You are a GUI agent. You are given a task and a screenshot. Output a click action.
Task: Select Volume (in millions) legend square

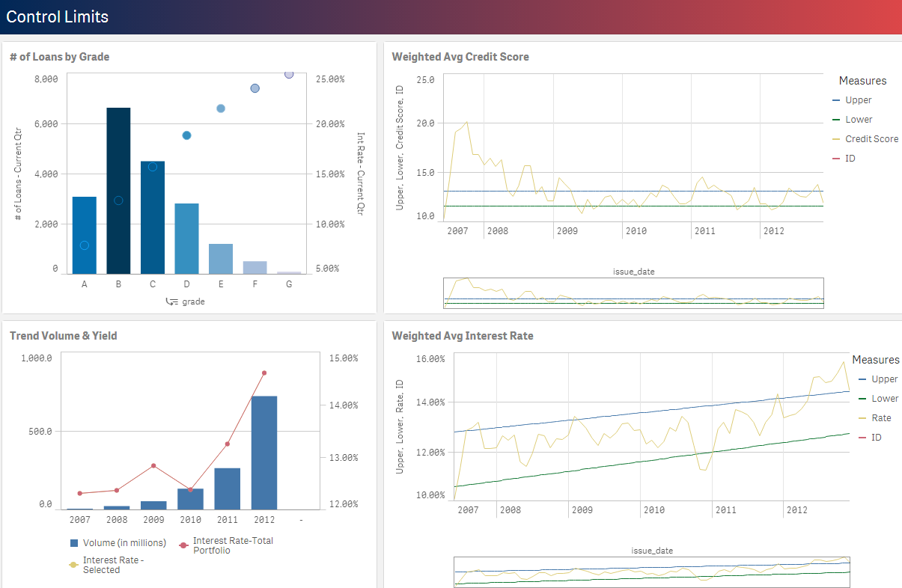coord(73,543)
